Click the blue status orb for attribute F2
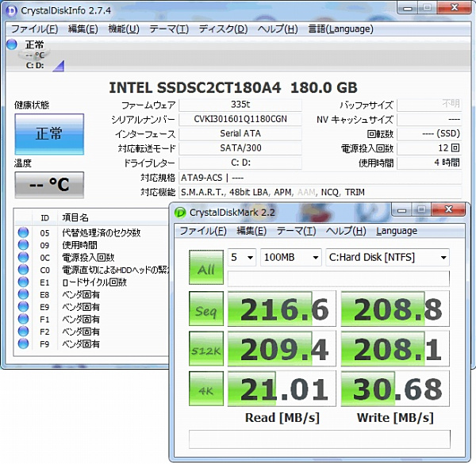This screenshot has height=464, width=476. [23, 331]
